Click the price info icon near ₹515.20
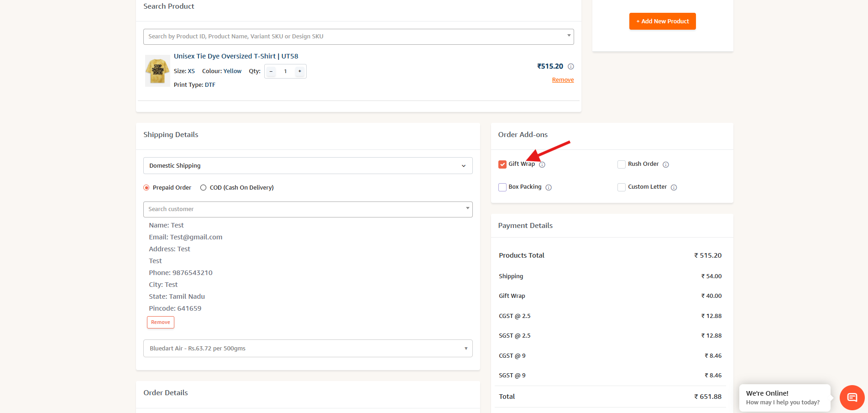Image resolution: width=868 pixels, height=413 pixels. pyautogui.click(x=571, y=67)
